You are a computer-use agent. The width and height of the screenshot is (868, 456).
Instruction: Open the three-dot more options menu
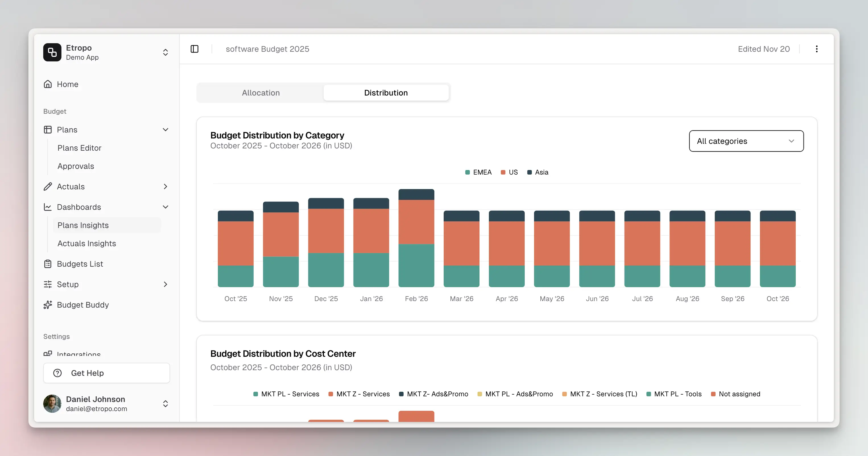coord(817,49)
